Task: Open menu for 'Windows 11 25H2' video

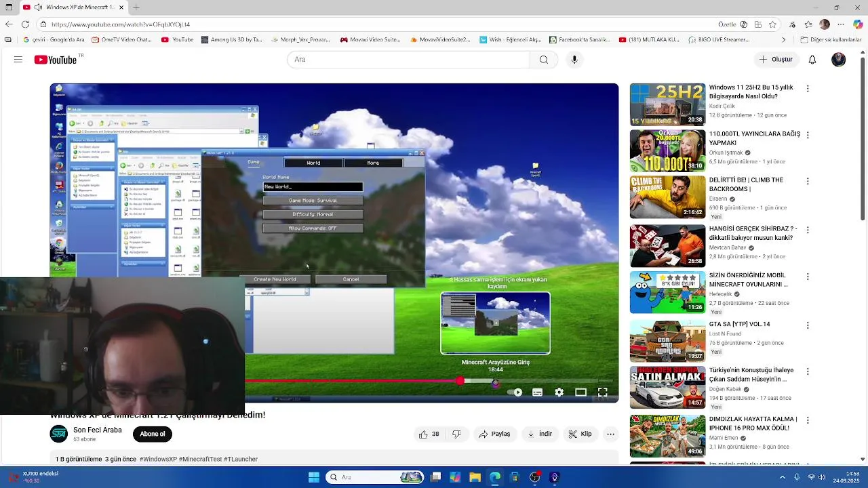Action: [x=808, y=89]
